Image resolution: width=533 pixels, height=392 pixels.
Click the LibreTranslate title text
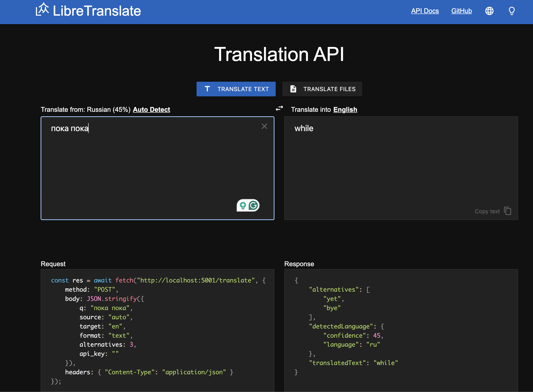(97, 11)
